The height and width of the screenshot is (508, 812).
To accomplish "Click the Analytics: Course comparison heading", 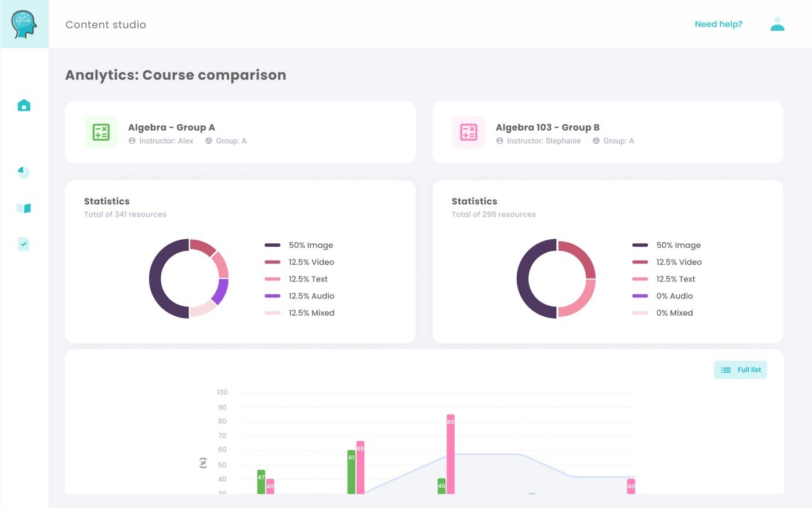I will 176,75.
